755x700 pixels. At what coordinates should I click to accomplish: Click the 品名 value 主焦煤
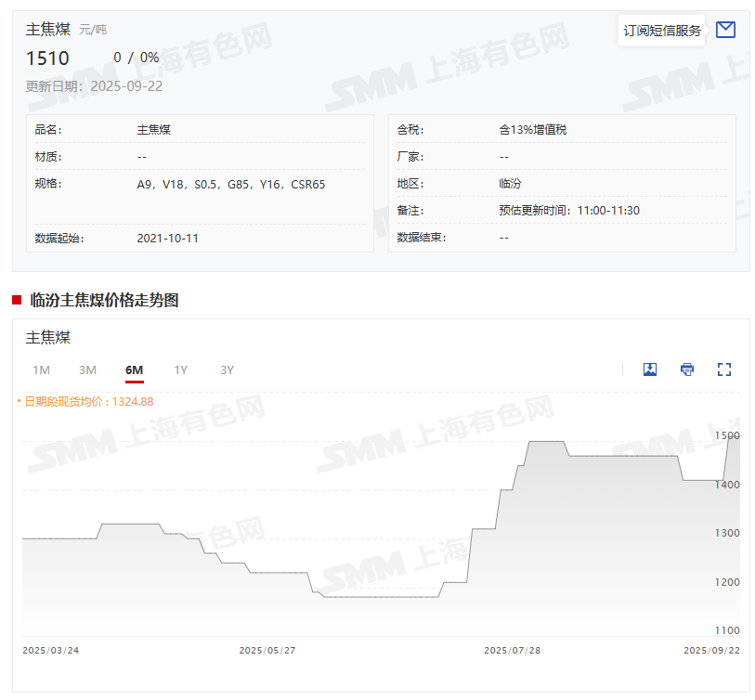pyautogui.click(x=153, y=129)
